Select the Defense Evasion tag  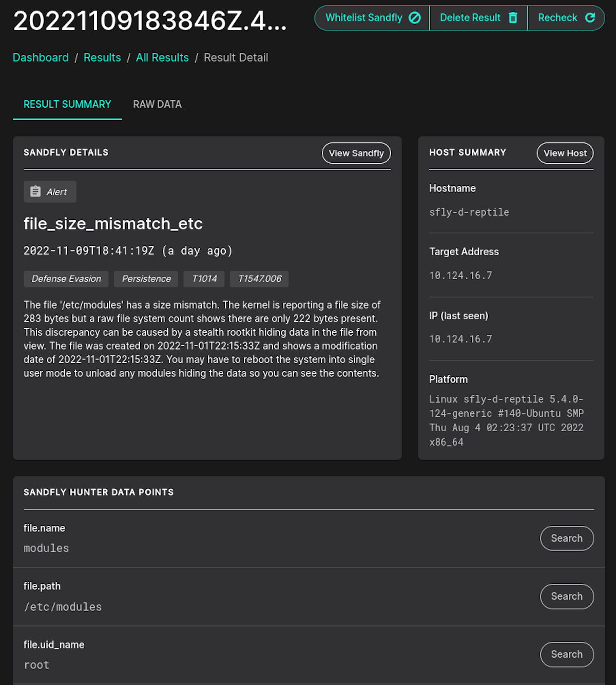(x=66, y=279)
